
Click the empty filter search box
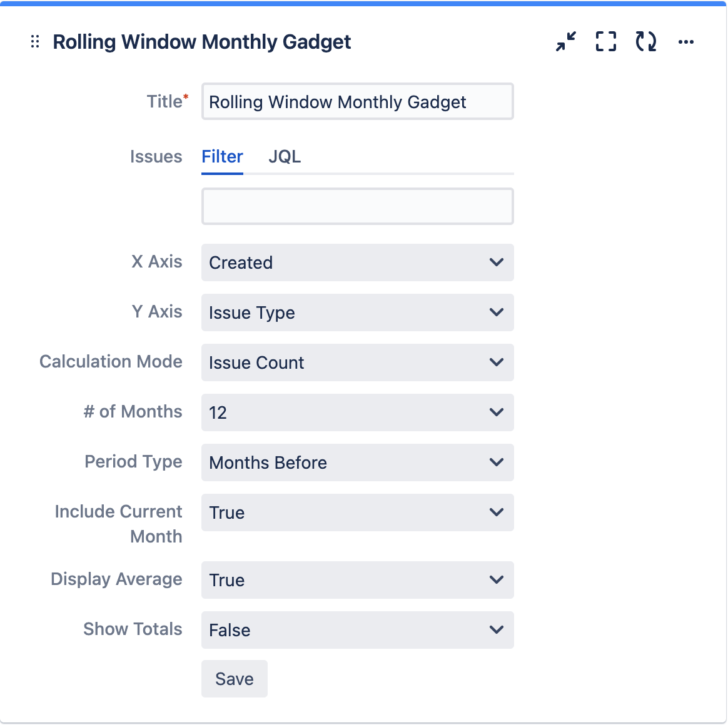pyautogui.click(x=357, y=206)
